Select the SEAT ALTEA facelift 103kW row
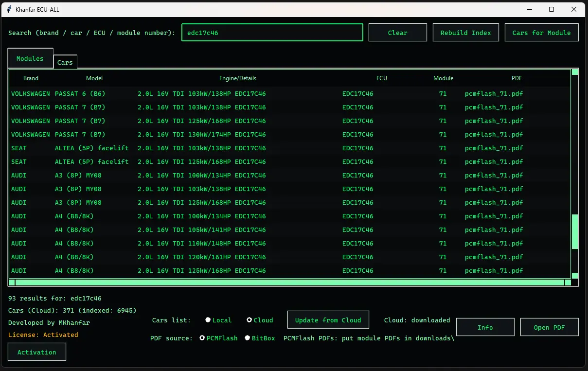The width and height of the screenshot is (588, 371). 195,148
